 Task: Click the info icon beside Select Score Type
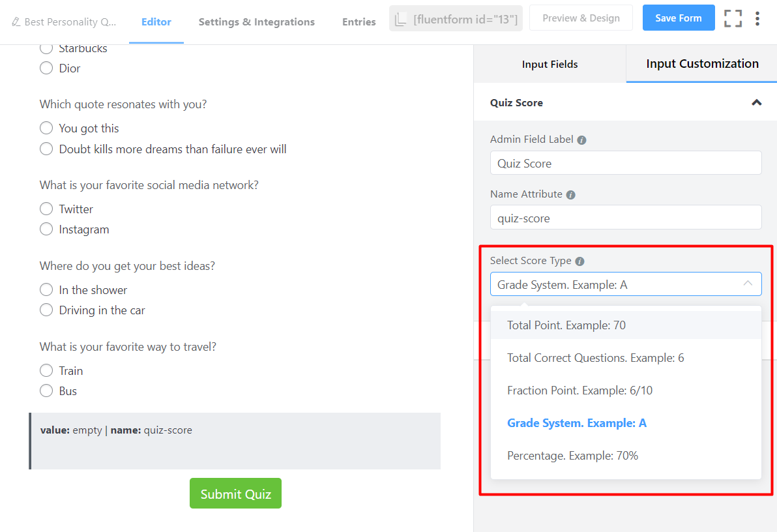[x=579, y=261]
